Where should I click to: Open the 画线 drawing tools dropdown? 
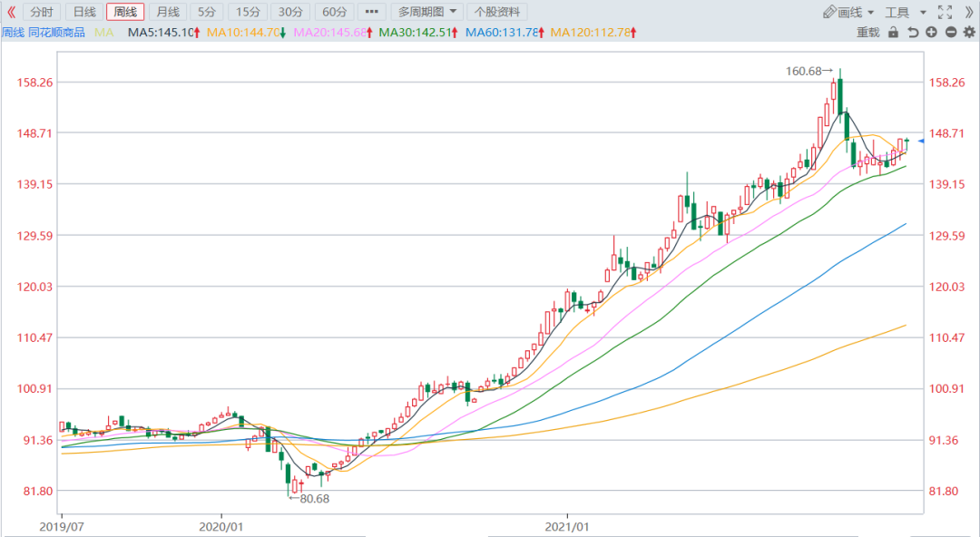848,12
